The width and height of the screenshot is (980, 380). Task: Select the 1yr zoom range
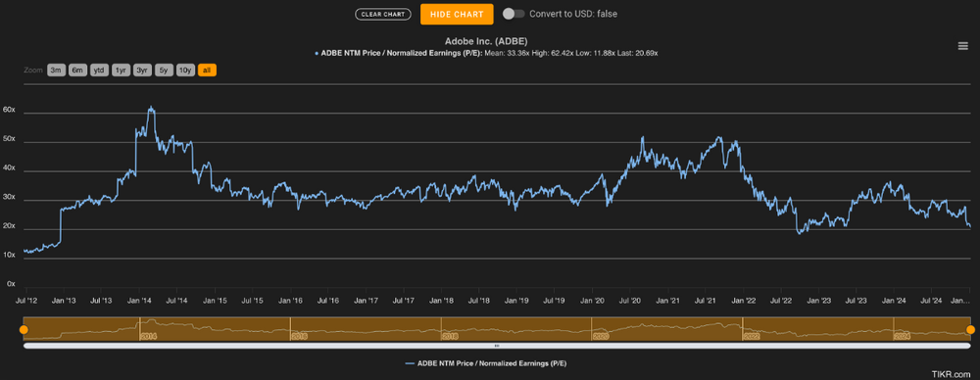pyautogui.click(x=121, y=70)
